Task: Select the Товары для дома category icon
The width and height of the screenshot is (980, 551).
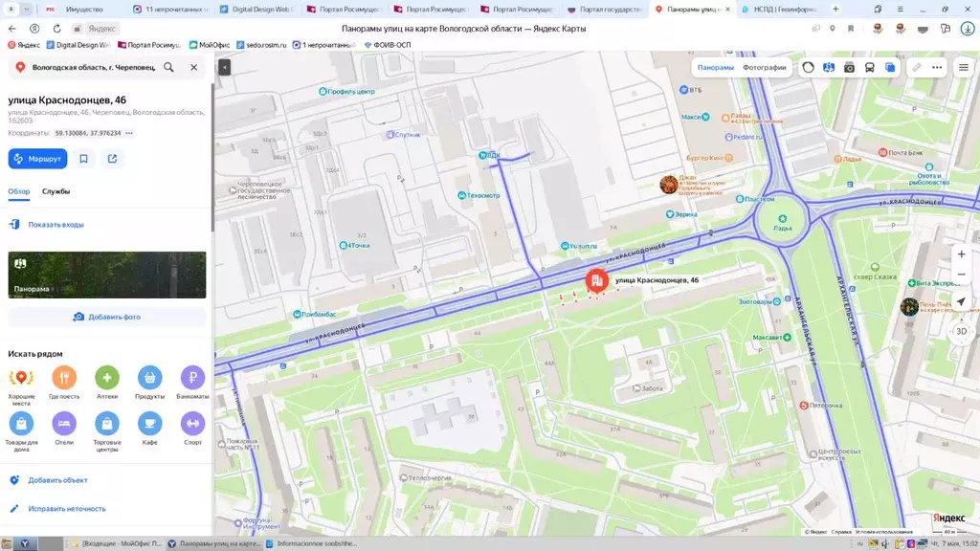Action: 21,424
